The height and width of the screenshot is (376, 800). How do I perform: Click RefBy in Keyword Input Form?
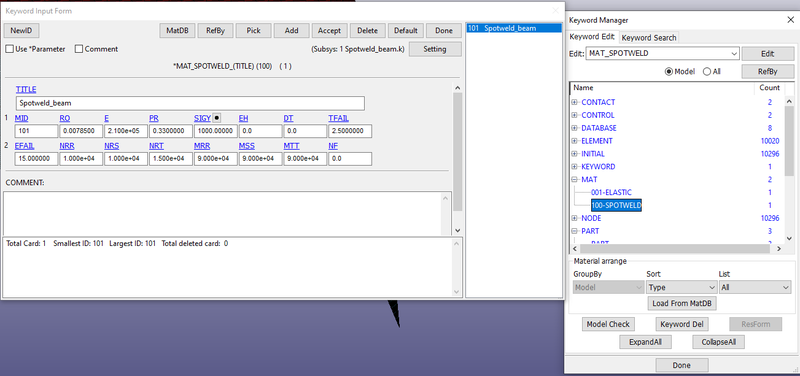coord(215,31)
